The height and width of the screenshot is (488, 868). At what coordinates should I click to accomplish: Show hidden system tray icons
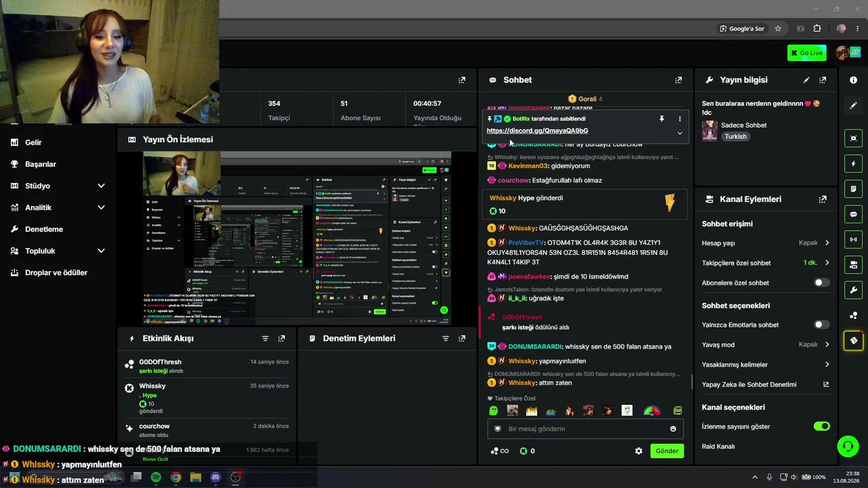click(755, 477)
